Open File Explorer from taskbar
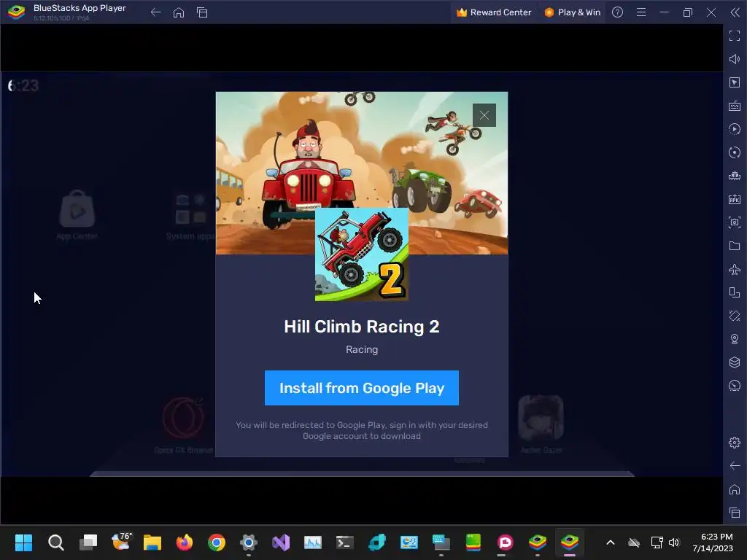Viewport: 747px width, 560px height. click(x=152, y=542)
